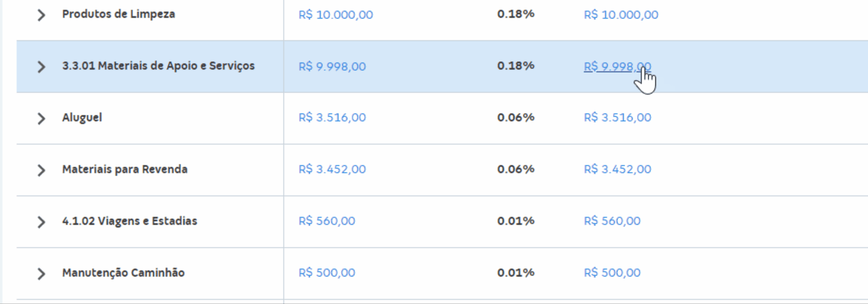Expand the Materiais para Revenda row
The image size is (868, 304).
(x=41, y=170)
